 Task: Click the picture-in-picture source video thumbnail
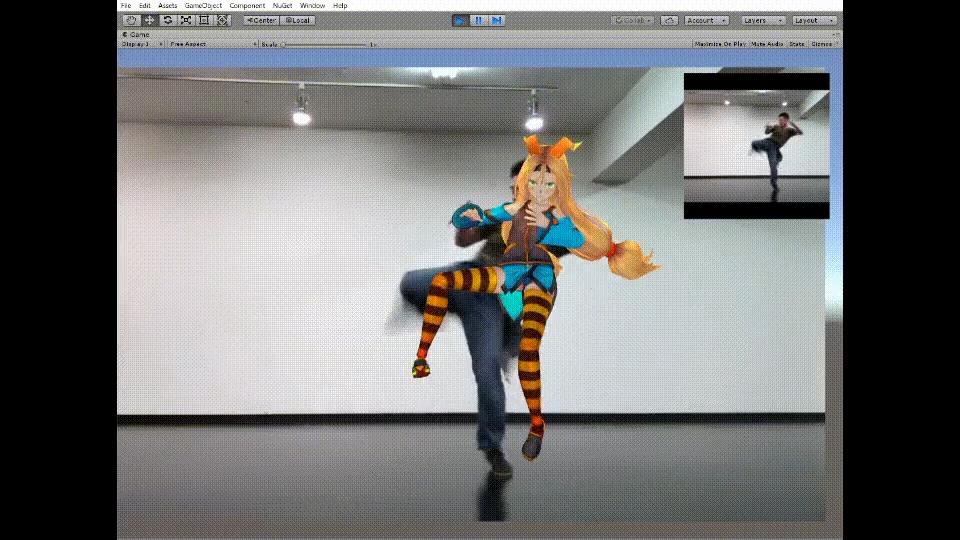pyautogui.click(x=757, y=146)
